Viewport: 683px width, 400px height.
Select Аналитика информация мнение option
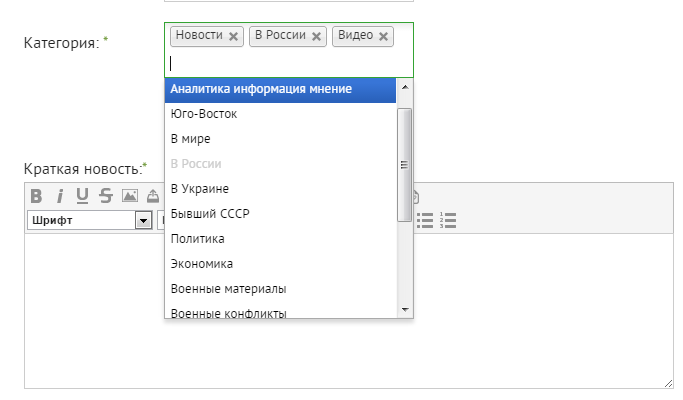pyautogui.click(x=261, y=90)
